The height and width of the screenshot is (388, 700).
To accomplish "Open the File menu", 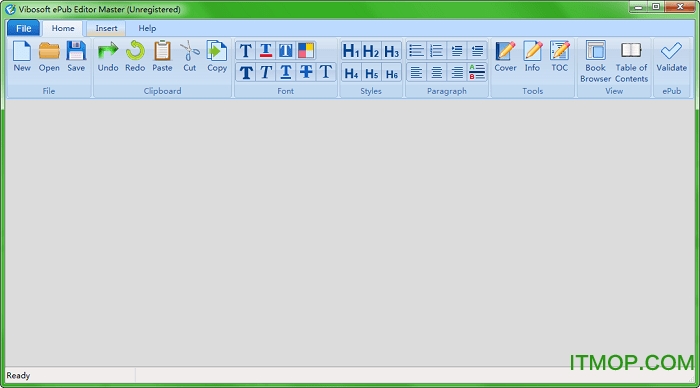I will point(24,28).
